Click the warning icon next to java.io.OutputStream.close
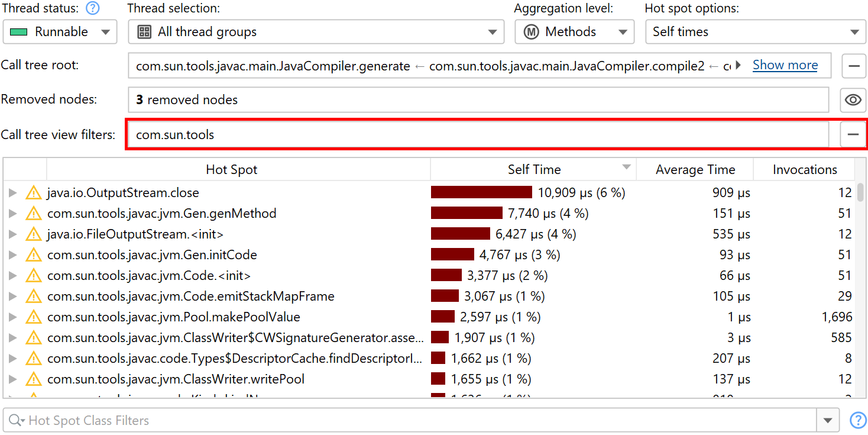The width and height of the screenshot is (868, 435). [33, 193]
